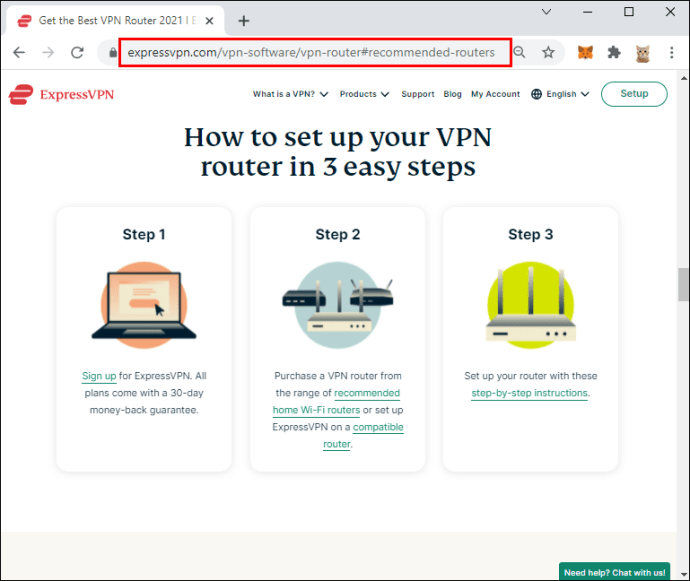This screenshot has width=690, height=581.
Task: Go to My Account
Action: 495,94
